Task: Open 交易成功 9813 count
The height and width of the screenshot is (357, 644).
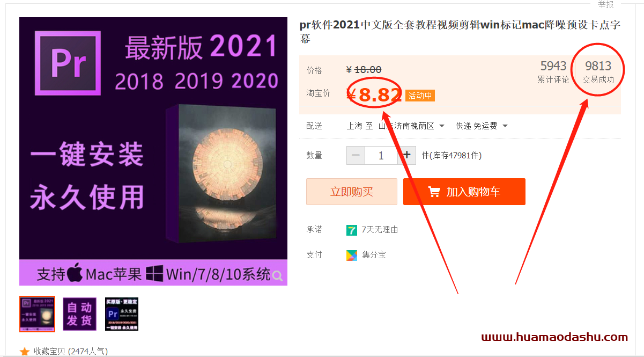Action: pyautogui.click(x=598, y=72)
